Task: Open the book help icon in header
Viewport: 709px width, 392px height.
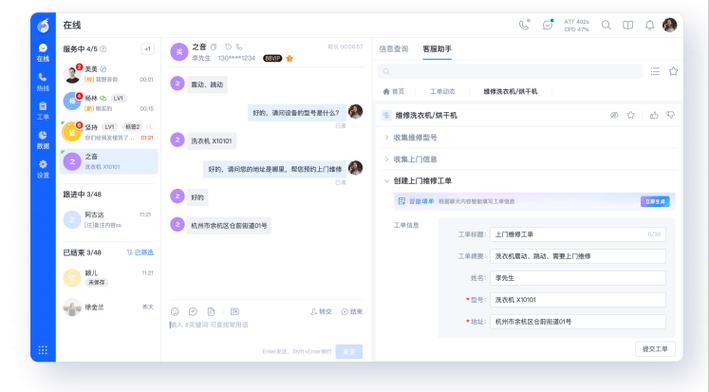Action: pos(628,25)
